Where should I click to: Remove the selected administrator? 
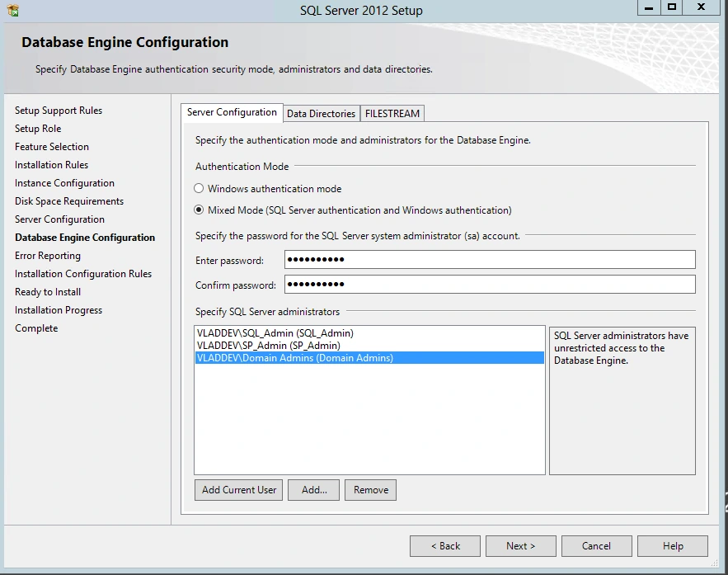(370, 490)
